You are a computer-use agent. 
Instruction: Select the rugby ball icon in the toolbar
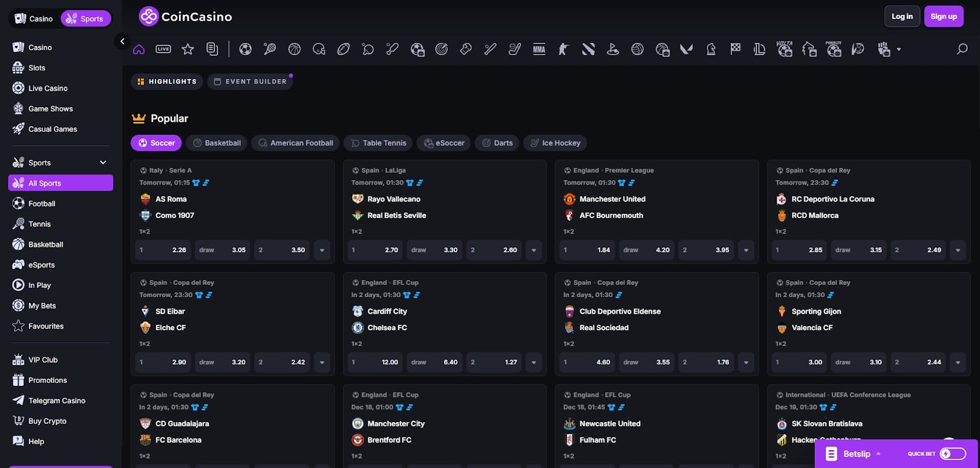[344, 49]
